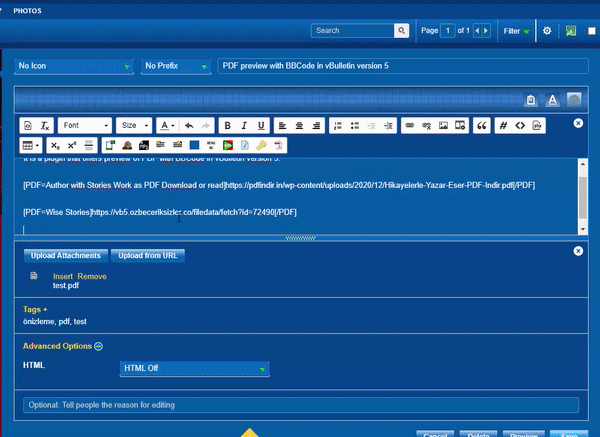Open the Font dropdown
600x437 pixels.
[85, 126]
